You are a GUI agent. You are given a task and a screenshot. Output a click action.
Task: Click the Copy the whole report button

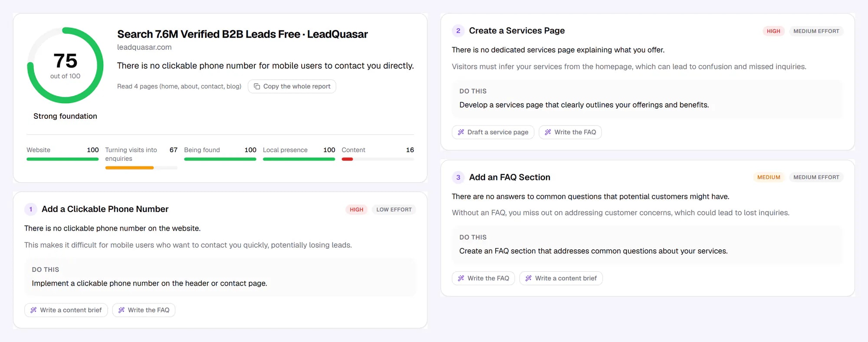tap(292, 86)
